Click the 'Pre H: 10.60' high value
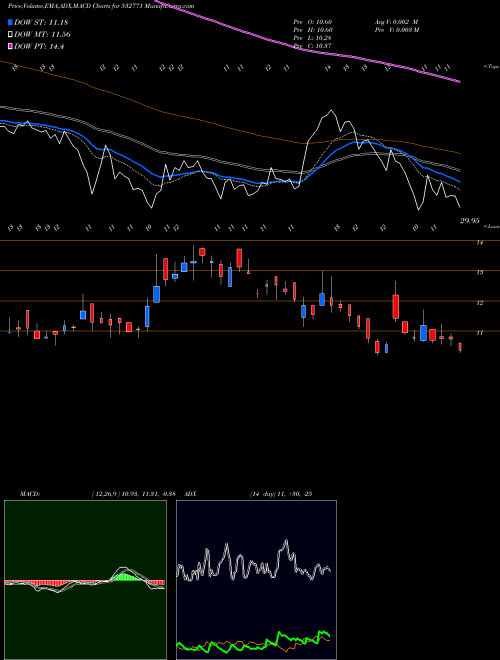The height and width of the screenshot is (660, 500). click(x=313, y=29)
